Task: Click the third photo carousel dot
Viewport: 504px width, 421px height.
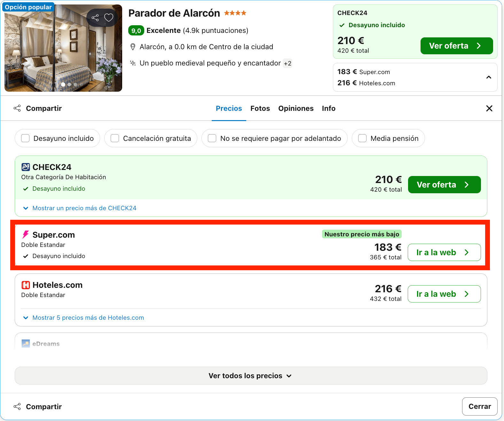Action: tap(75, 85)
